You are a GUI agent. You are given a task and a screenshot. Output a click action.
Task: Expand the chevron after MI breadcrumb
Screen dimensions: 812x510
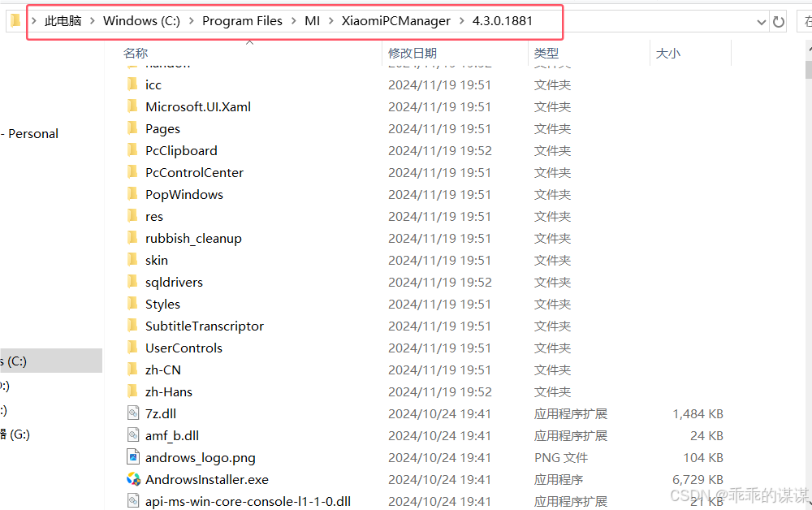coord(330,21)
